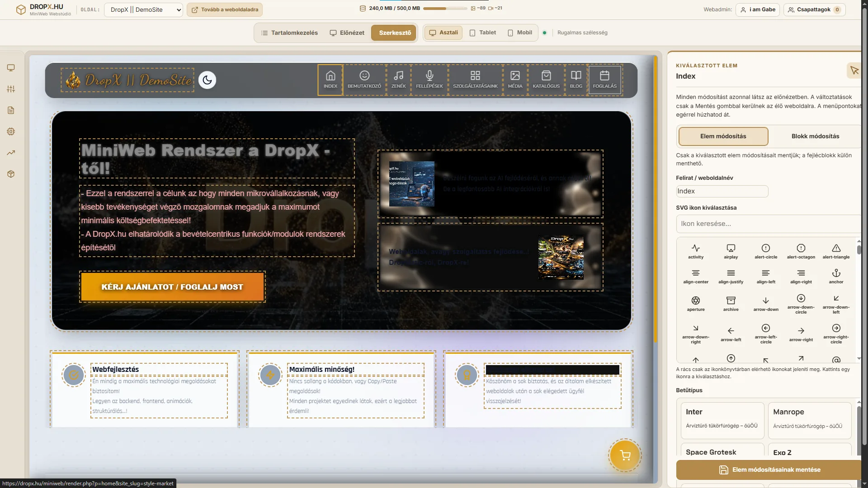The height and width of the screenshot is (488, 868).
Task: Open the OLDAL site selector dropdown
Action: (x=143, y=9)
